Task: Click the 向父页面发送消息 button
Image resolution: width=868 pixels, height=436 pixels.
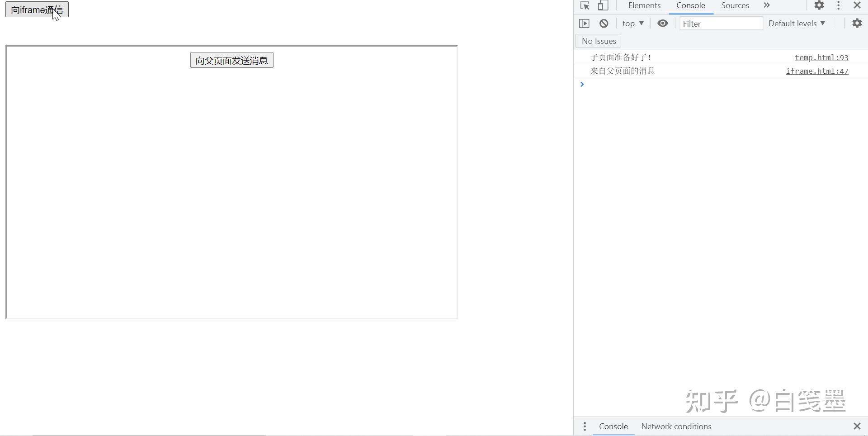Action: click(232, 61)
